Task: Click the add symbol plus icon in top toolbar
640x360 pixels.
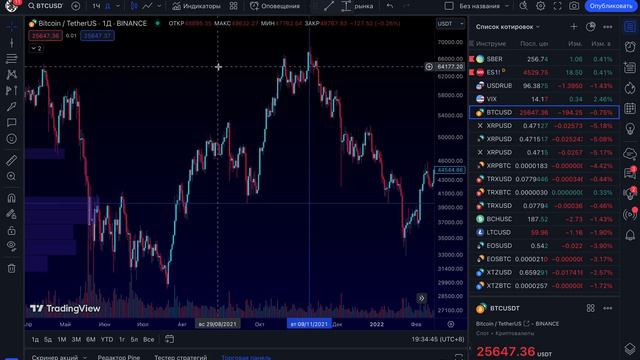Action: pos(76,6)
